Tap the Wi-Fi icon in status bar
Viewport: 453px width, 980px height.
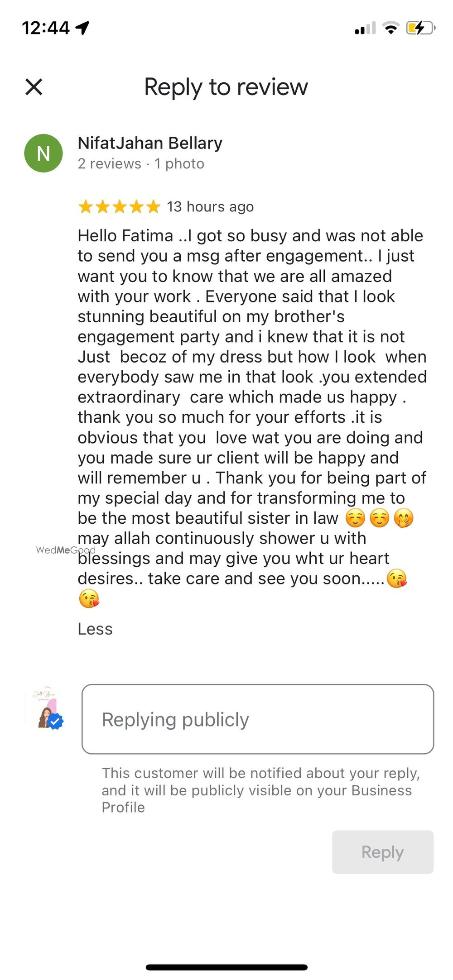(390, 28)
